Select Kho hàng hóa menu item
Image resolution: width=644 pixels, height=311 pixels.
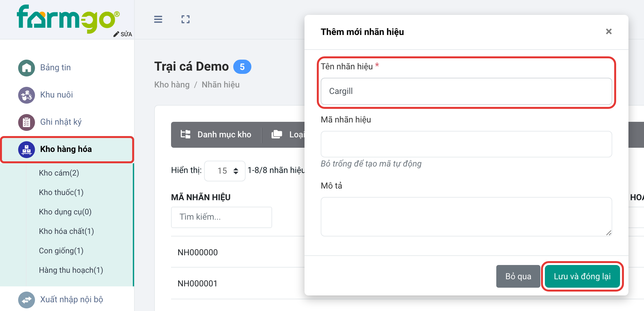pyautogui.click(x=67, y=149)
